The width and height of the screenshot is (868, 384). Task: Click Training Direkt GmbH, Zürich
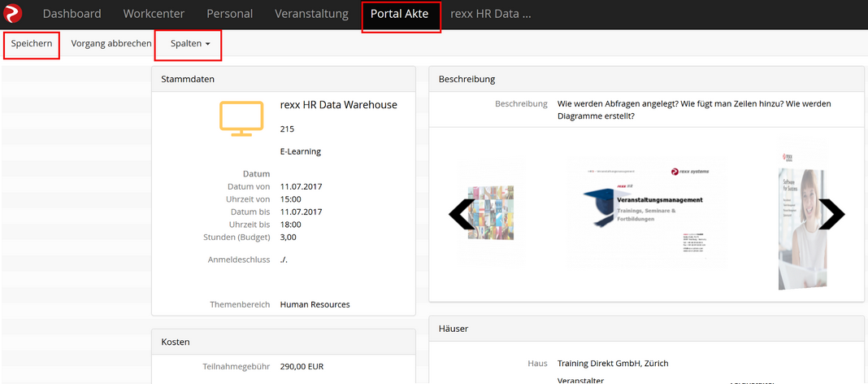pos(613,364)
